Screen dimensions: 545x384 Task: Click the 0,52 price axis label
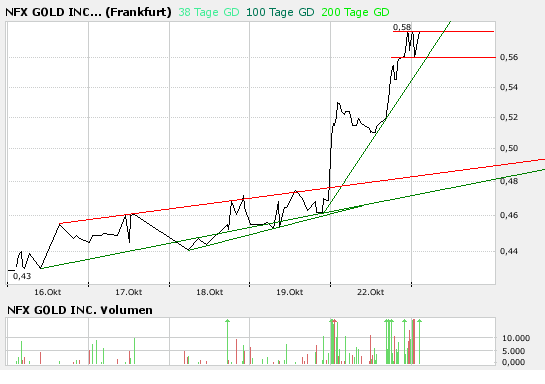click(x=509, y=117)
